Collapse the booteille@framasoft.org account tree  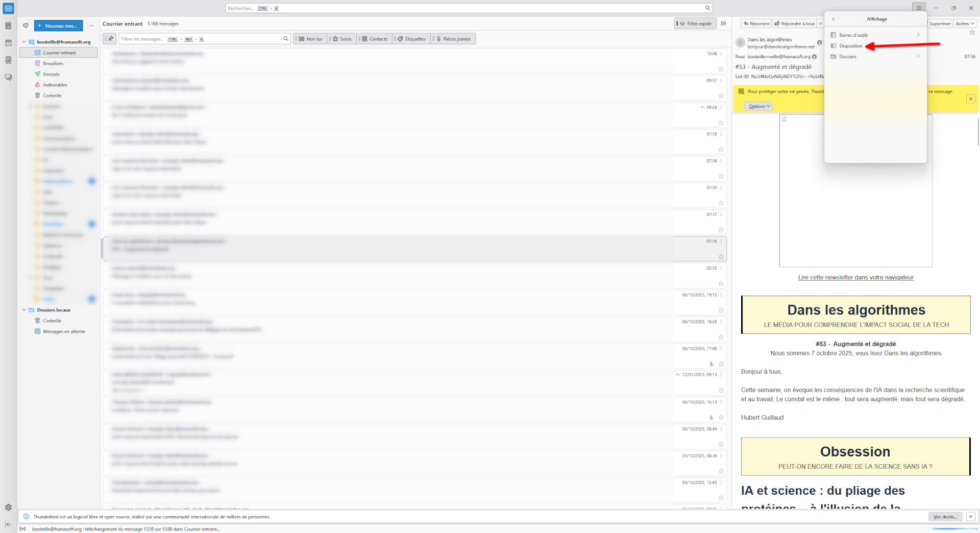[24, 42]
